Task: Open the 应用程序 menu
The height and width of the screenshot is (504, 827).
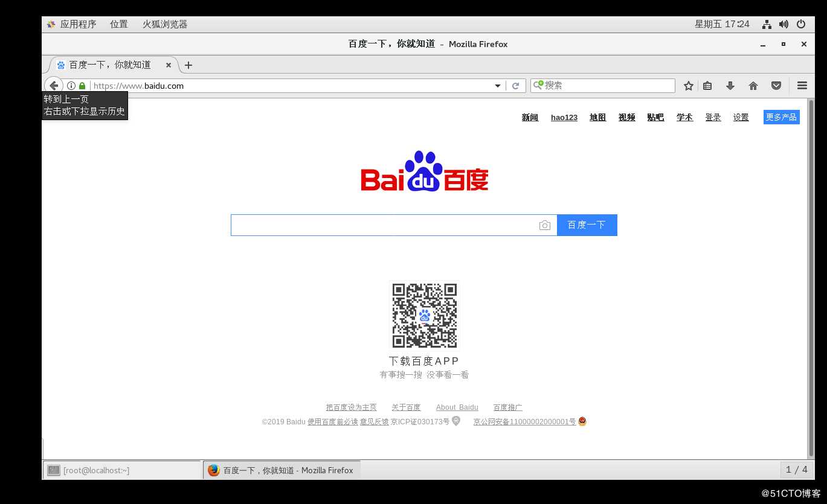Action: tap(72, 24)
